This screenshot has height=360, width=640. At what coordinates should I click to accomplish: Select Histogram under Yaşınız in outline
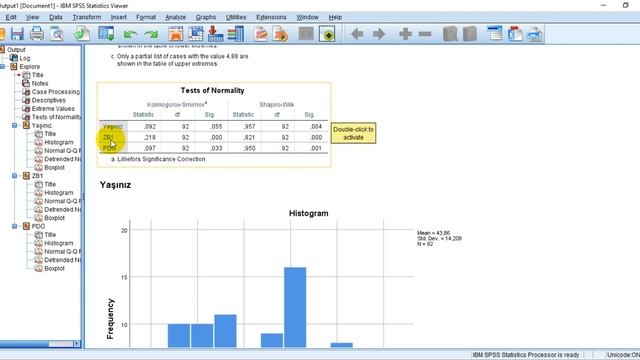[x=59, y=142]
